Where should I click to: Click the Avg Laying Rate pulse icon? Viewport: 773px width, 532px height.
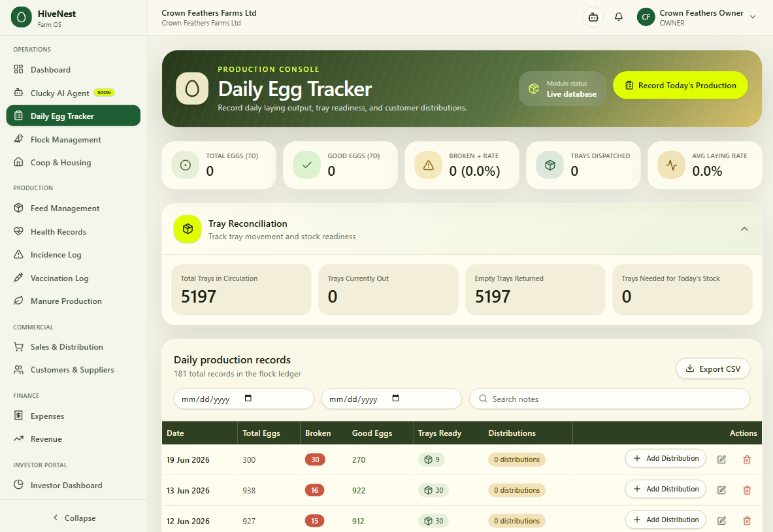pyautogui.click(x=672, y=165)
